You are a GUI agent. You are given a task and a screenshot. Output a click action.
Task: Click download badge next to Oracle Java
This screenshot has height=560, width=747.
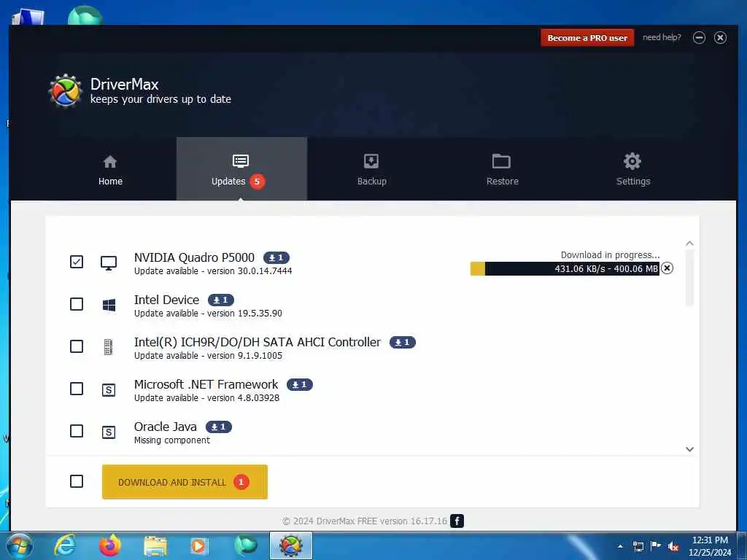[x=219, y=427]
